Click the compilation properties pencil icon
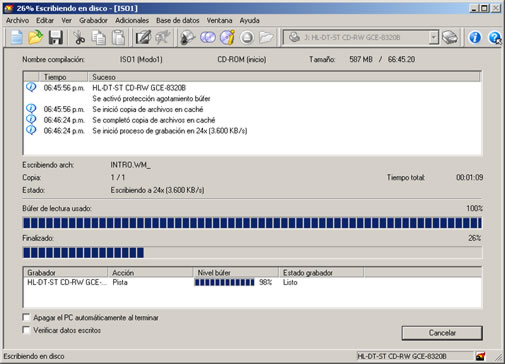 click(x=143, y=37)
